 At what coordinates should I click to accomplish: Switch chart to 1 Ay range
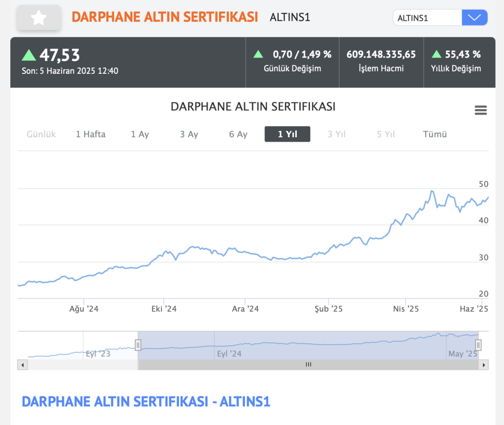tap(140, 134)
